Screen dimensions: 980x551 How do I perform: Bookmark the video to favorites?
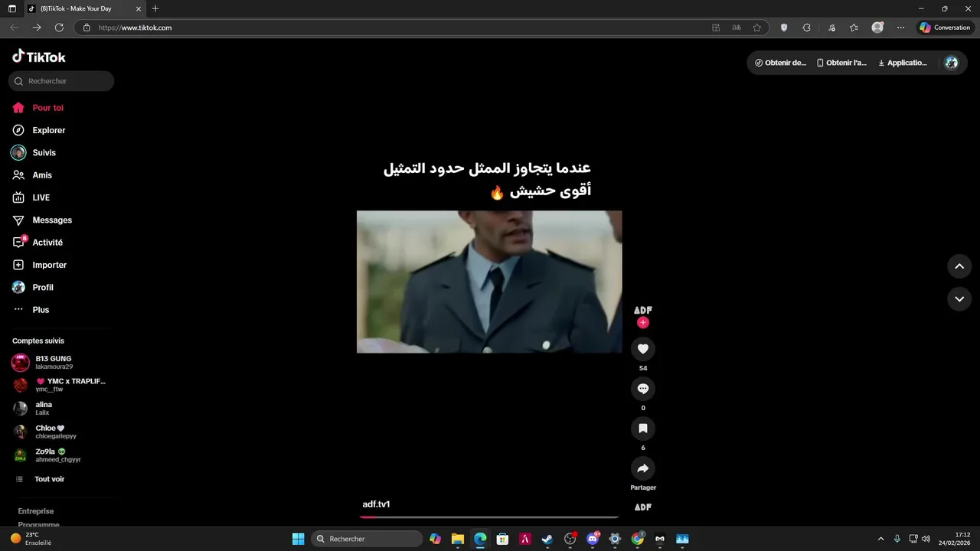pos(643,429)
